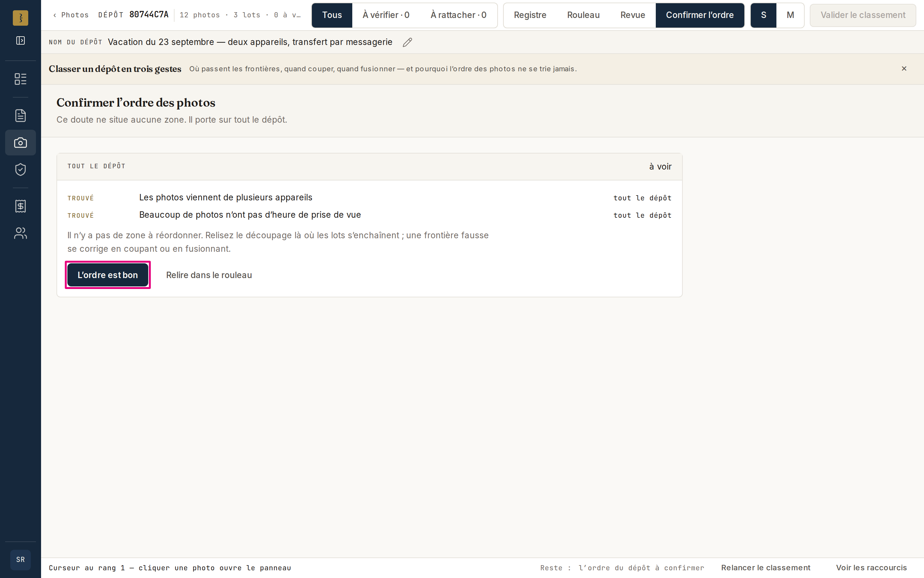Select the À vérifier · 0 filter
924x578 pixels.
pos(386,15)
